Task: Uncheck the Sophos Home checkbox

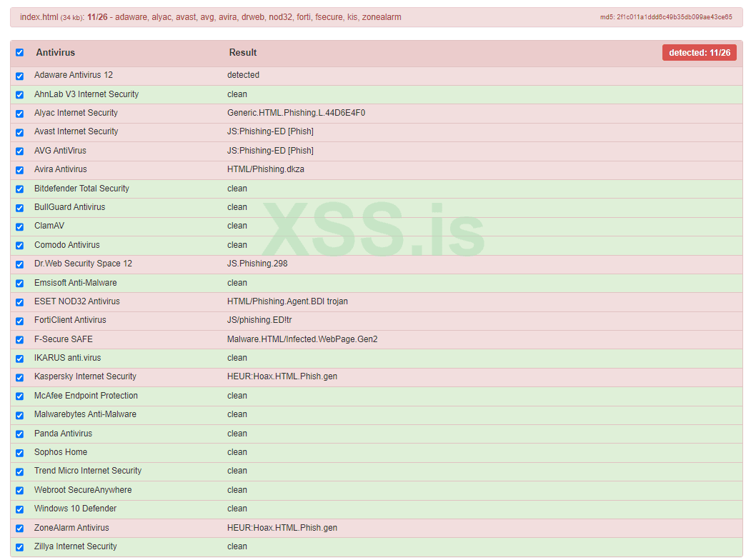Action: point(19,453)
